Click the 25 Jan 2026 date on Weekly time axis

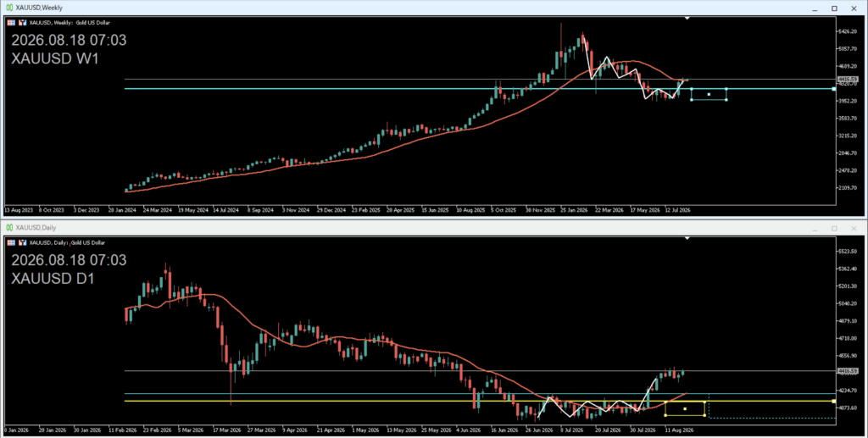(574, 210)
